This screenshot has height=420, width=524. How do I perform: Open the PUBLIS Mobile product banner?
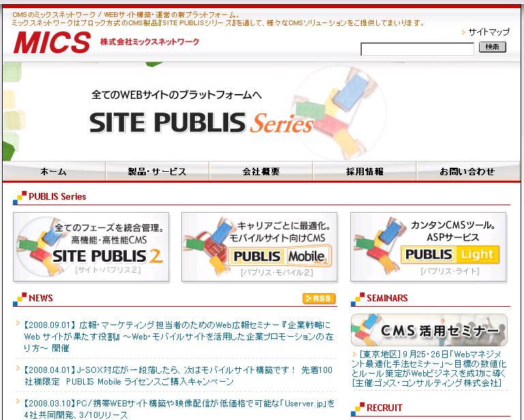260,247
